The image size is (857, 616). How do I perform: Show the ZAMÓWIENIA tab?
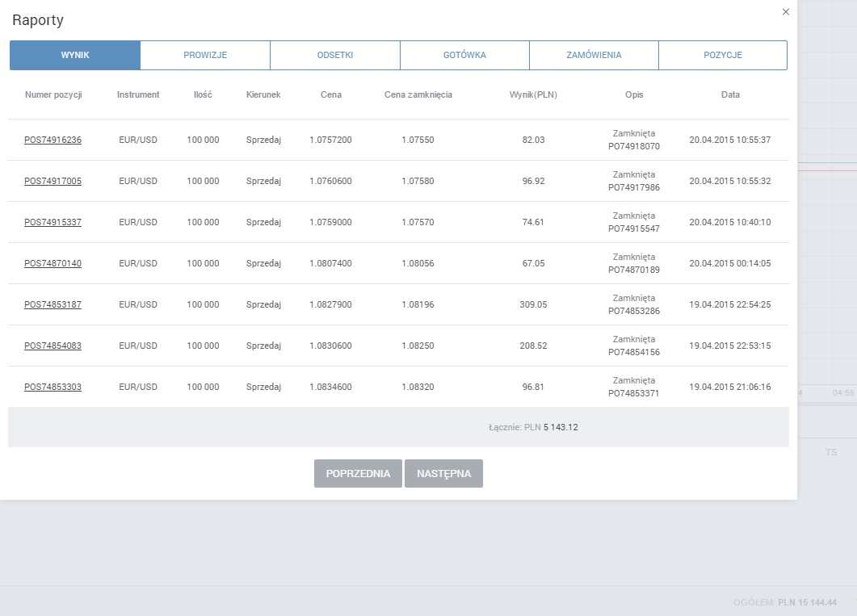click(594, 56)
